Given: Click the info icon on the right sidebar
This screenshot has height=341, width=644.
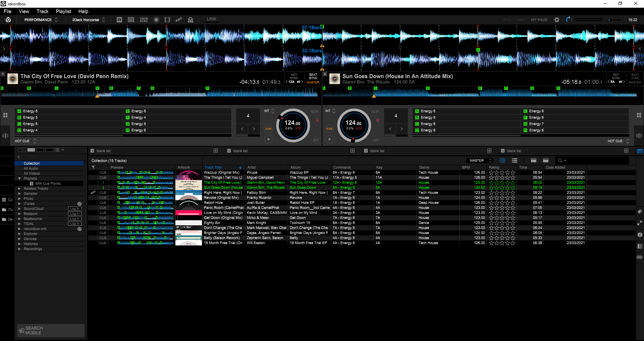Looking at the screenshot, I should pyautogui.click(x=640, y=235).
